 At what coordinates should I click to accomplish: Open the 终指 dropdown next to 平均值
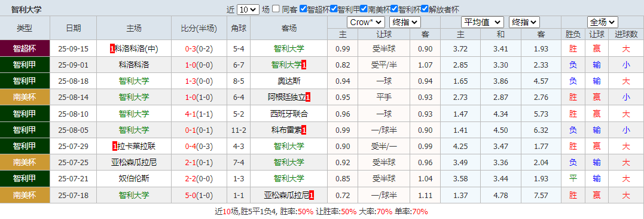point(524,22)
